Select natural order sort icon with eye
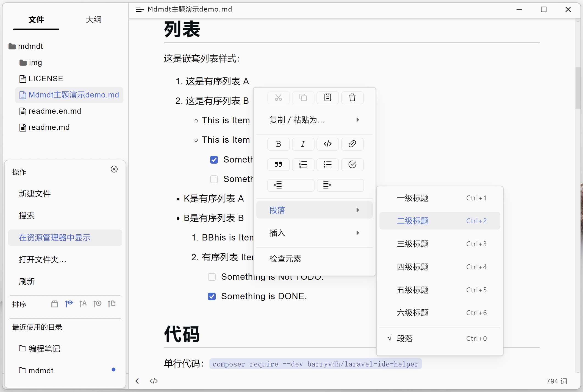This screenshot has height=392, width=583. point(69,304)
